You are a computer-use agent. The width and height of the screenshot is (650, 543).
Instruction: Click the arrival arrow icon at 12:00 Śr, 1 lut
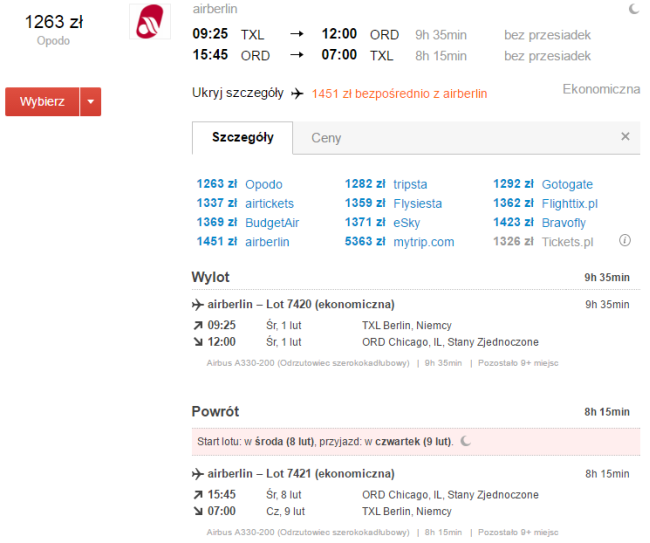point(198,342)
